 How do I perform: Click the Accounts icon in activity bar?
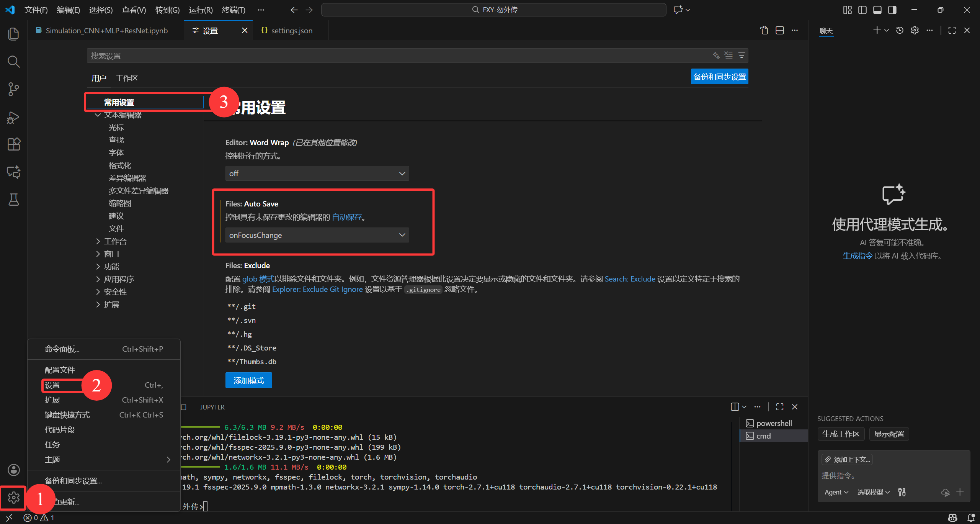13,470
